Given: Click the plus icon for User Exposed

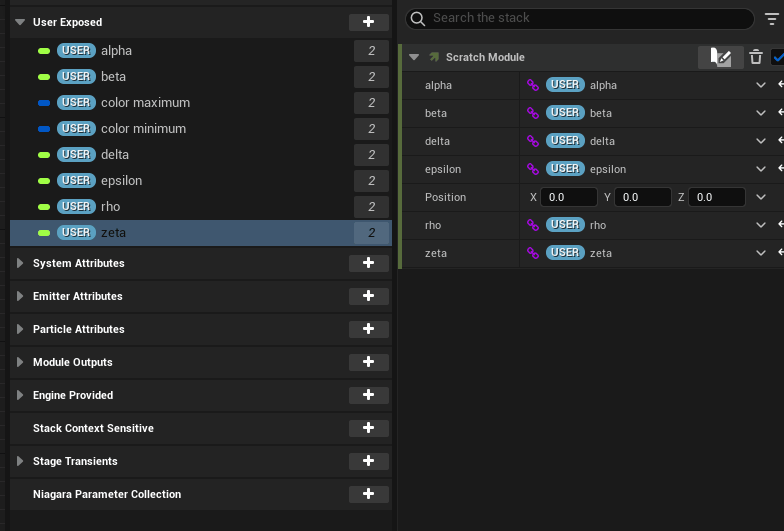Looking at the screenshot, I should click(x=369, y=22).
